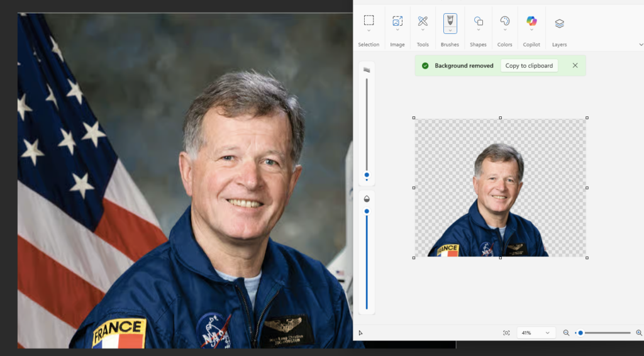Zoom in using the magnifier plus icon
Viewport: 644px width, 356px height.
[x=639, y=333]
